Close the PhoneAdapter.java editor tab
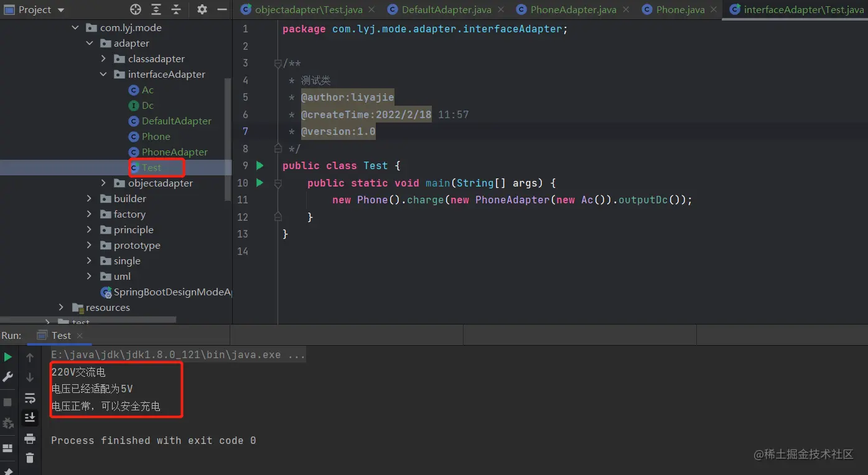 625,9
